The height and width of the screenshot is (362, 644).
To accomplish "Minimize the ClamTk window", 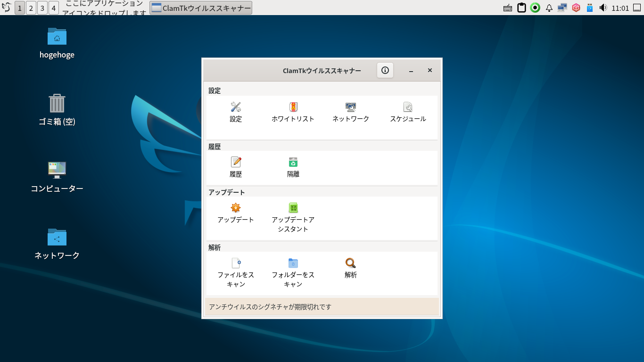I will pos(411,70).
